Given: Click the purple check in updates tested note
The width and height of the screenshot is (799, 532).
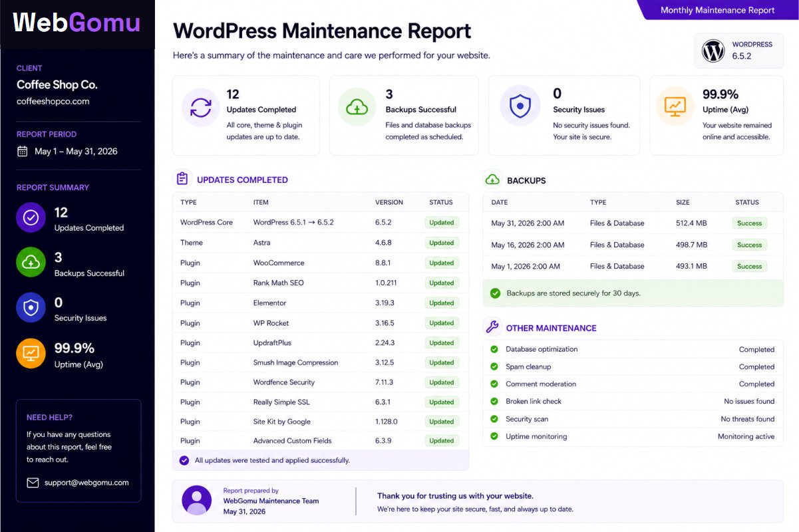Looking at the screenshot, I should click(184, 460).
